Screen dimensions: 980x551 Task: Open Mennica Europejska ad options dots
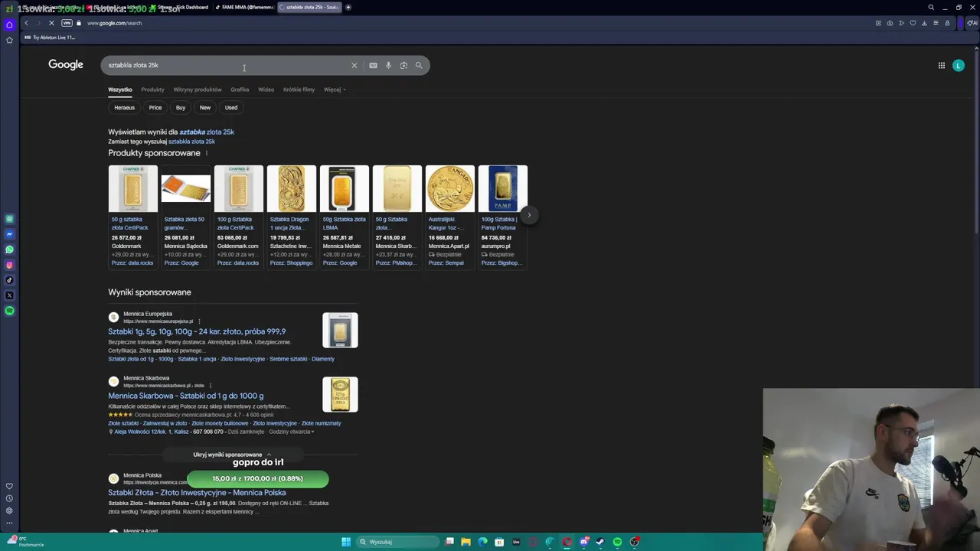tap(198, 321)
